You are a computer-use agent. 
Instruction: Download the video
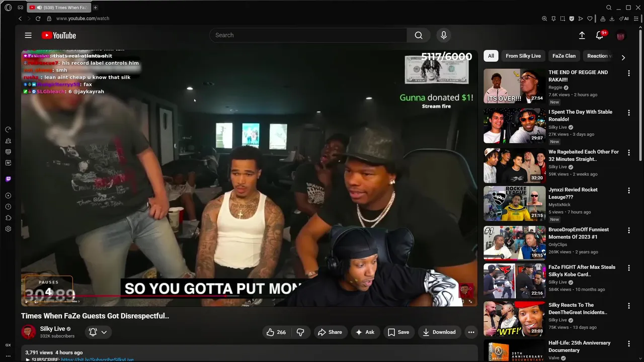(x=439, y=332)
